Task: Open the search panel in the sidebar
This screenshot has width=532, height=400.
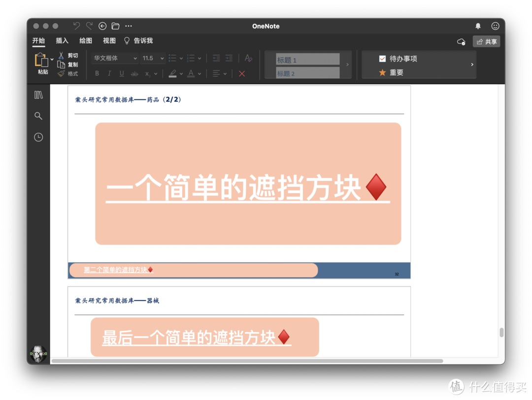Action: 38,116
